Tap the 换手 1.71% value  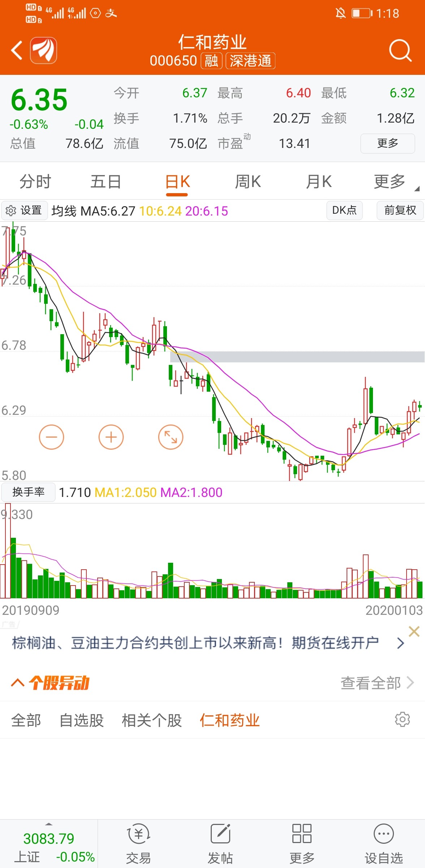pos(190,118)
